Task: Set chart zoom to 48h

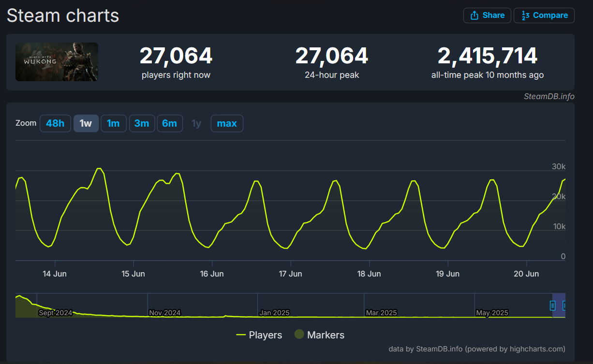Action: [55, 123]
